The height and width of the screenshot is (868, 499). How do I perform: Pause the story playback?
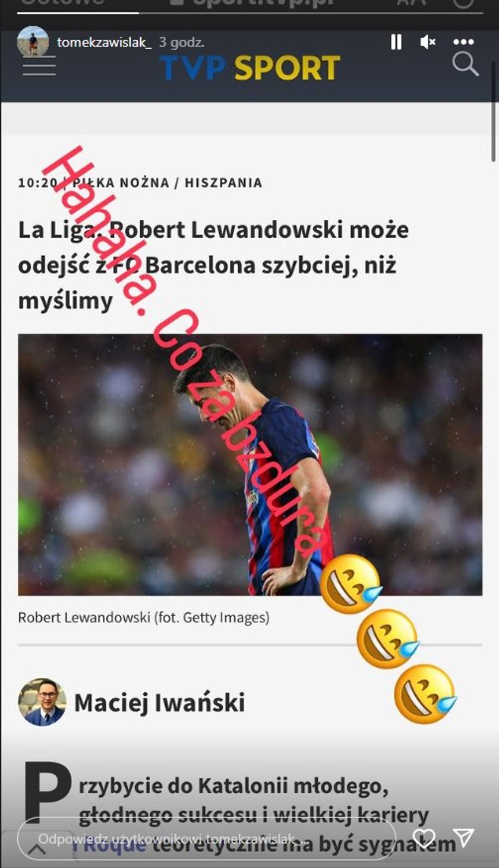pyautogui.click(x=396, y=42)
